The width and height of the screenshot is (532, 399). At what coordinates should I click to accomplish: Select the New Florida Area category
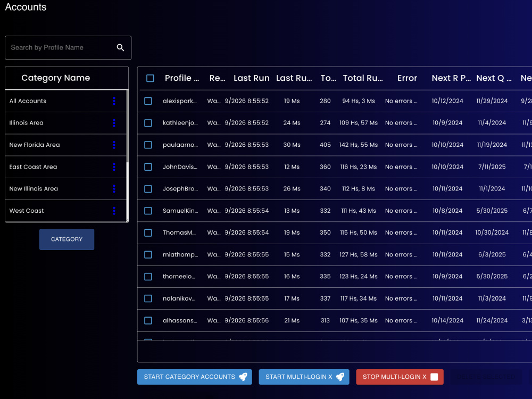click(66, 145)
